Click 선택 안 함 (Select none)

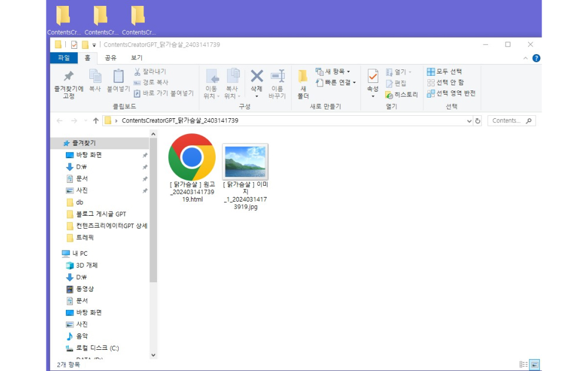pyautogui.click(x=445, y=82)
